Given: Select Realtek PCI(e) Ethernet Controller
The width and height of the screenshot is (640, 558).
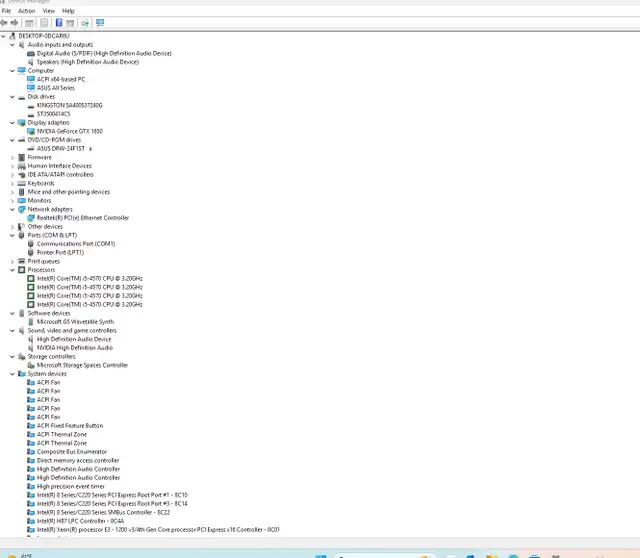Looking at the screenshot, I should 83,218.
